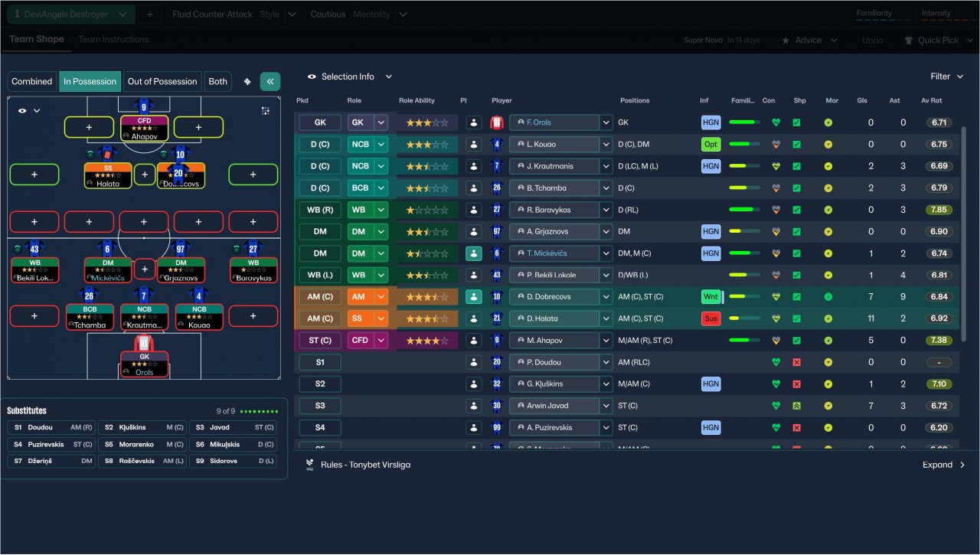Click match sharpness icon for P. Doudou
This screenshot has width=980, height=555.
click(796, 362)
